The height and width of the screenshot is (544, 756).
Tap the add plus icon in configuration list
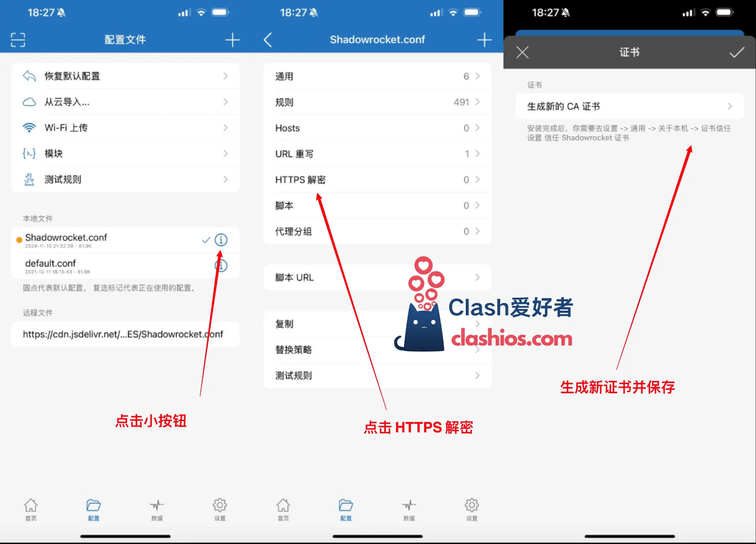coord(232,40)
